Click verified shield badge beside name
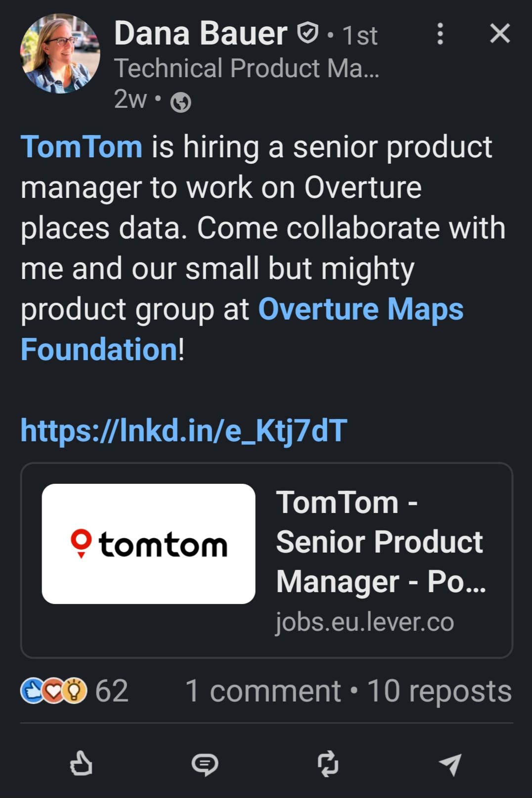The image size is (532, 798). point(308,34)
